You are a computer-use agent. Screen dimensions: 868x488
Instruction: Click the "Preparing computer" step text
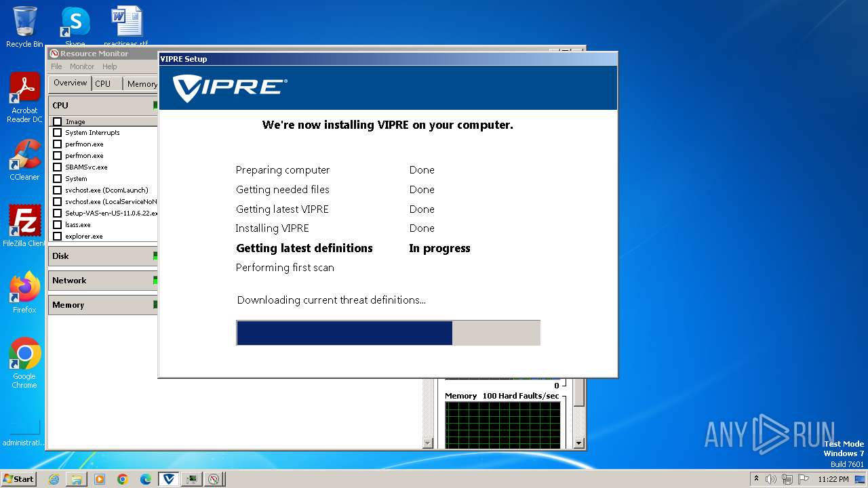[283, 170]
